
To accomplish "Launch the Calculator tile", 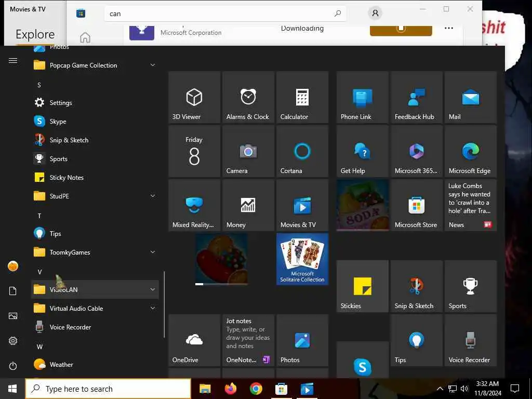I will (x=302, y=97).
